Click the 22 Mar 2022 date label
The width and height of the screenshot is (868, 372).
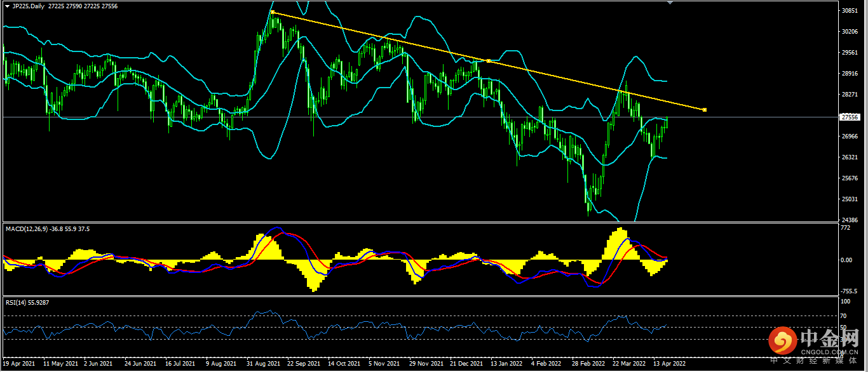click(x=629, y=364)
